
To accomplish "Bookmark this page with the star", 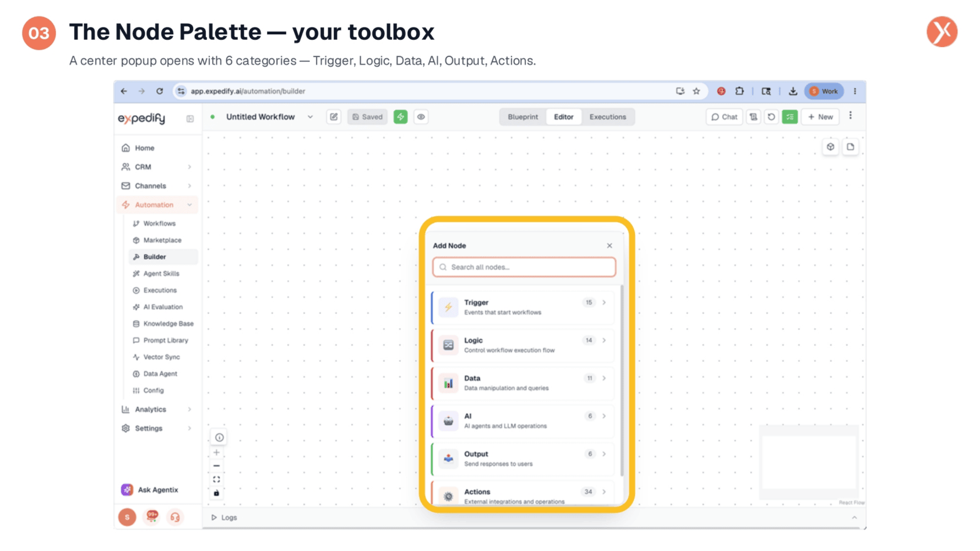I will pos(696,91).
